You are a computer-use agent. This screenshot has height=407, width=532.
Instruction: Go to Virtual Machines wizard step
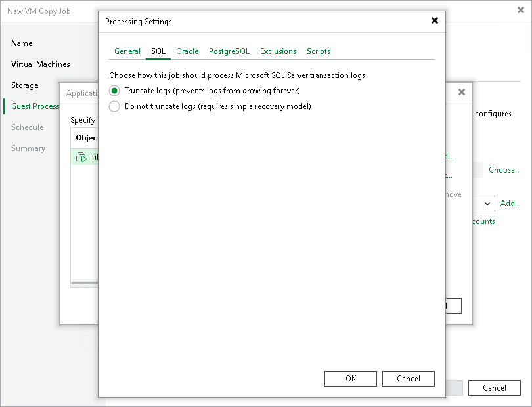coord(41,64)
